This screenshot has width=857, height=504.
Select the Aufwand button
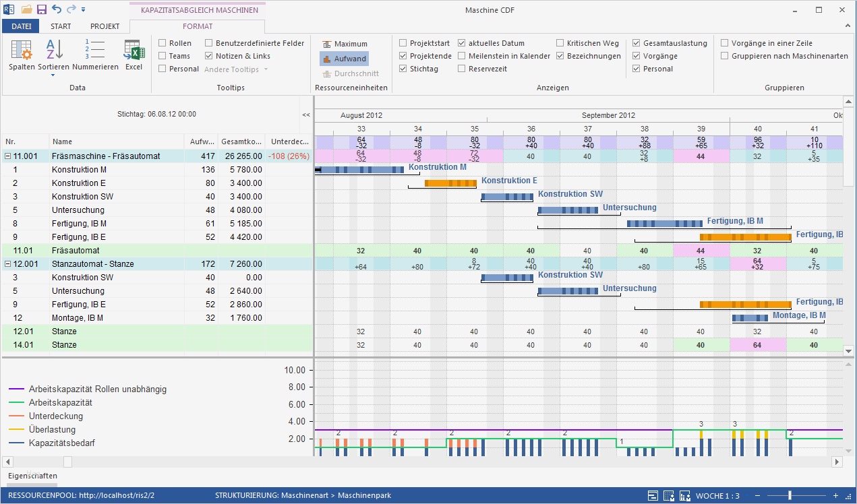[x=345, y=59]
